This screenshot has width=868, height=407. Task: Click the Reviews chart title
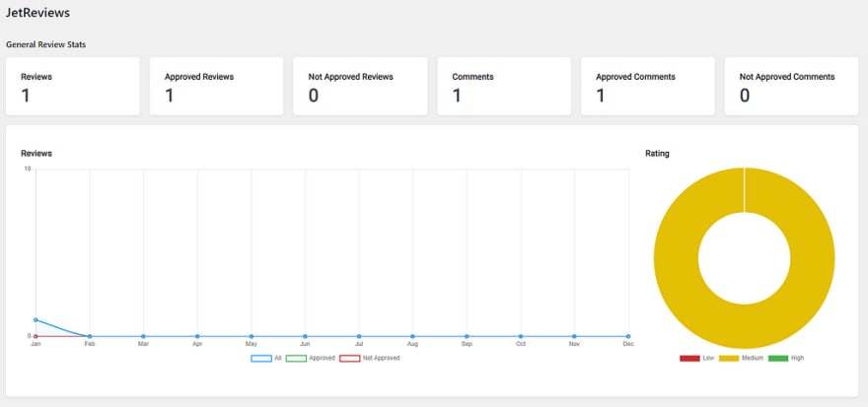click(x=36, y=153)
